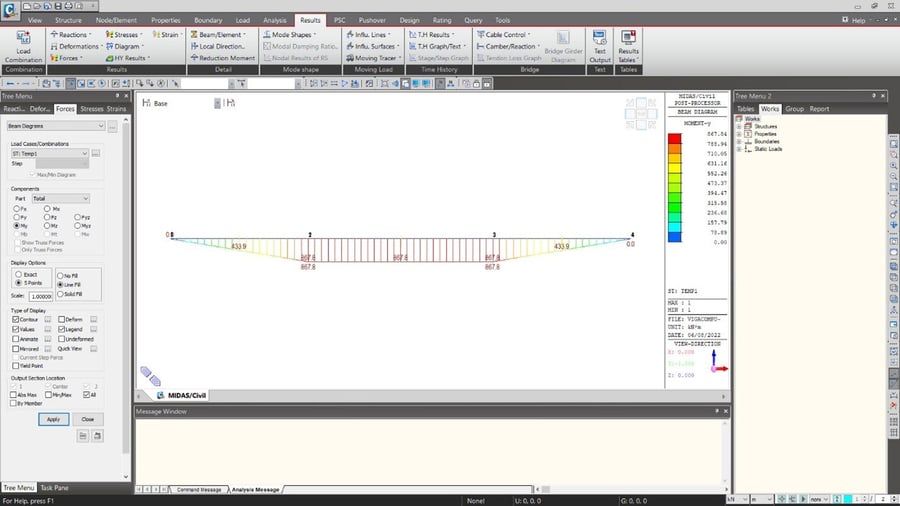Viewport: 900px width, 506px height.
Task: Open the Text Output tool
Action: pyautogui.click(x=600, y=47)
